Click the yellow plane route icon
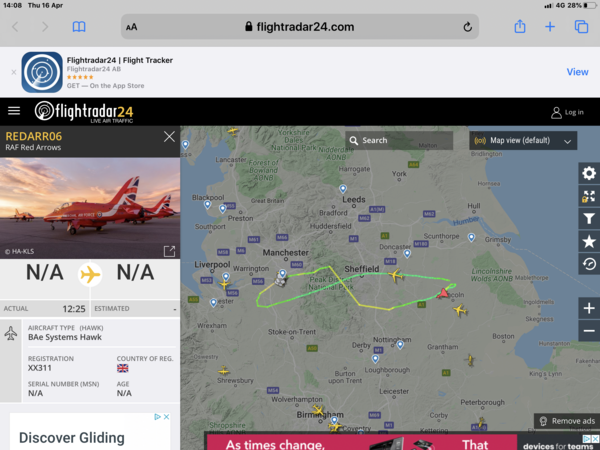Viewport: 600px width, 450px height. pyautogui.click(x=90, y=274)
